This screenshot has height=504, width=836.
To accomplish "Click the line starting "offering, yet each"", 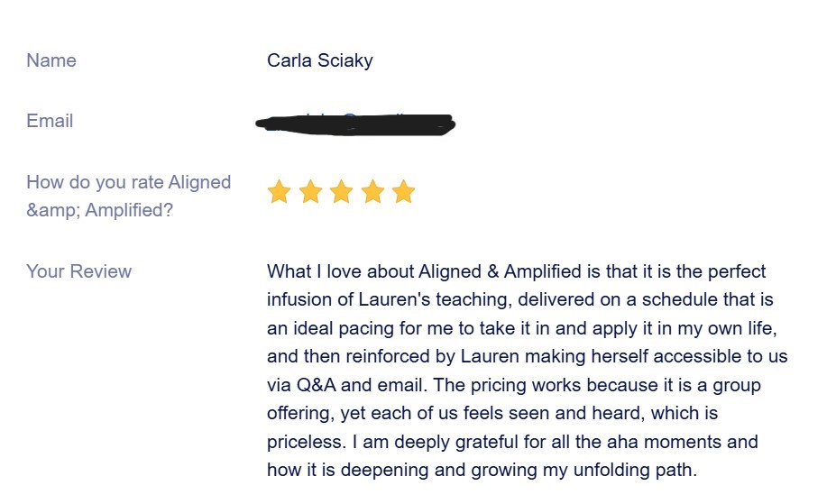I will click(x=492, y=413).
